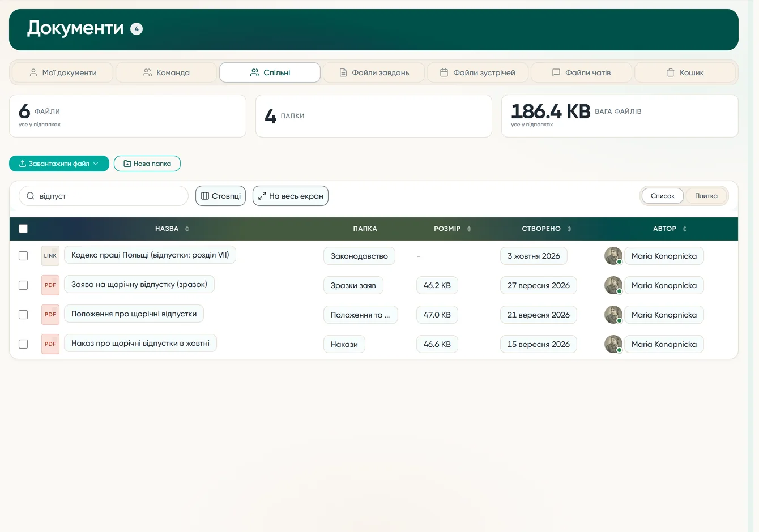The image size is (759, 532).
Task: Open the Стовпці column chooser
Action: 220,196
